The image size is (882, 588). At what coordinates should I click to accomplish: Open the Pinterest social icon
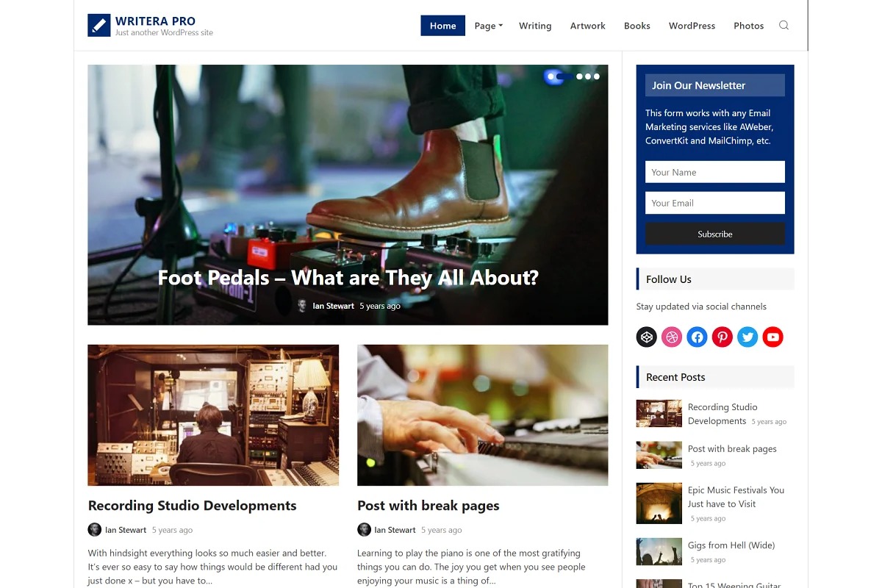coord(723,337)
